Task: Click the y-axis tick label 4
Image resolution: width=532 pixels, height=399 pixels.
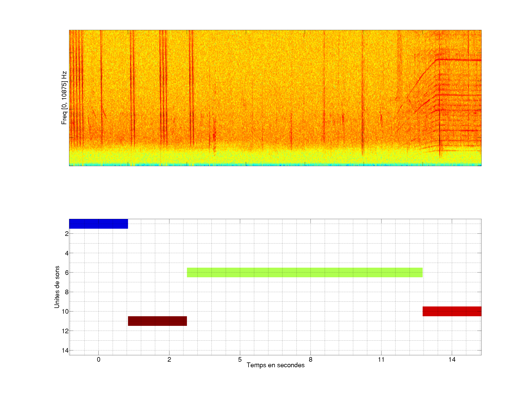Action: 67,253
